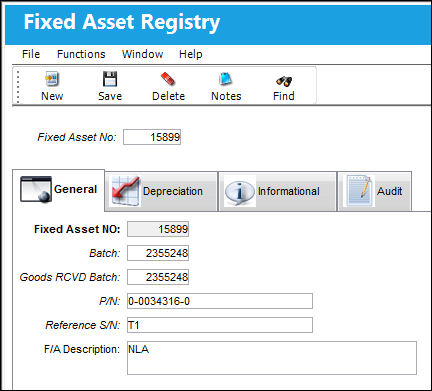Click the F/A Description text area
Screen dimensions: 432x391
click(272, 358)
